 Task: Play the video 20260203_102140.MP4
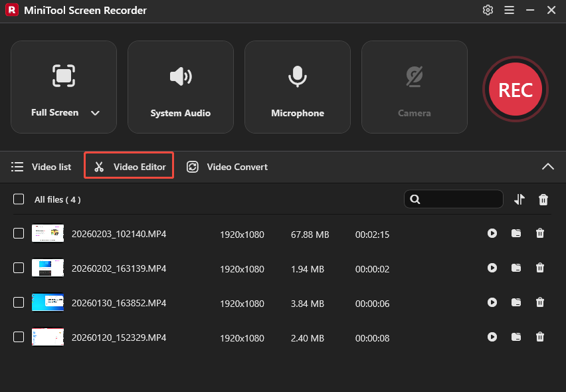coord(492,233)
